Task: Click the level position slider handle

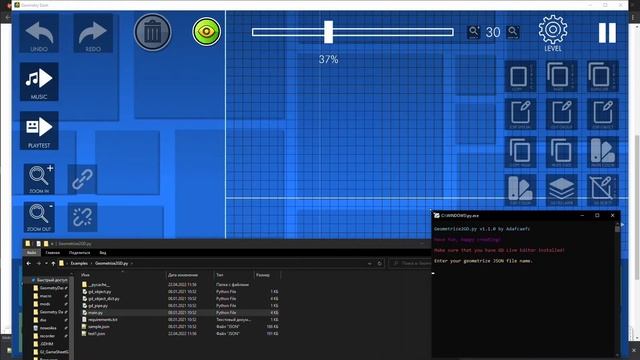Action: pyautogui.click(x=329, y=32)
